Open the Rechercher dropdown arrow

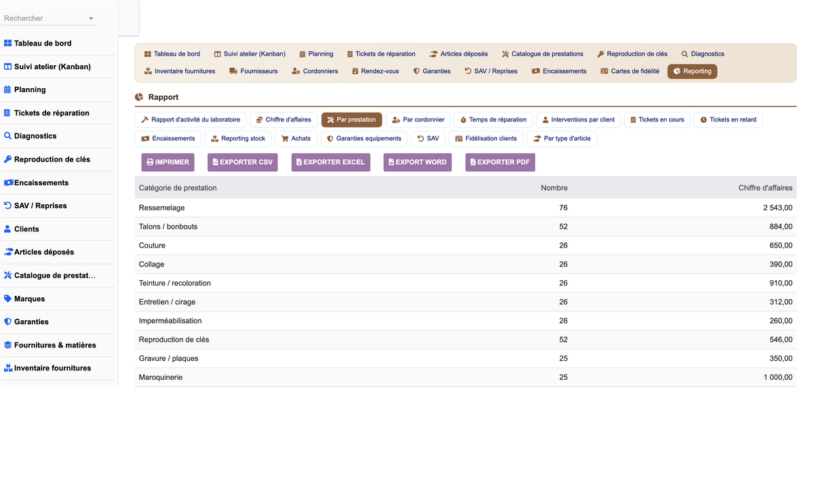[x=91, y=19]
